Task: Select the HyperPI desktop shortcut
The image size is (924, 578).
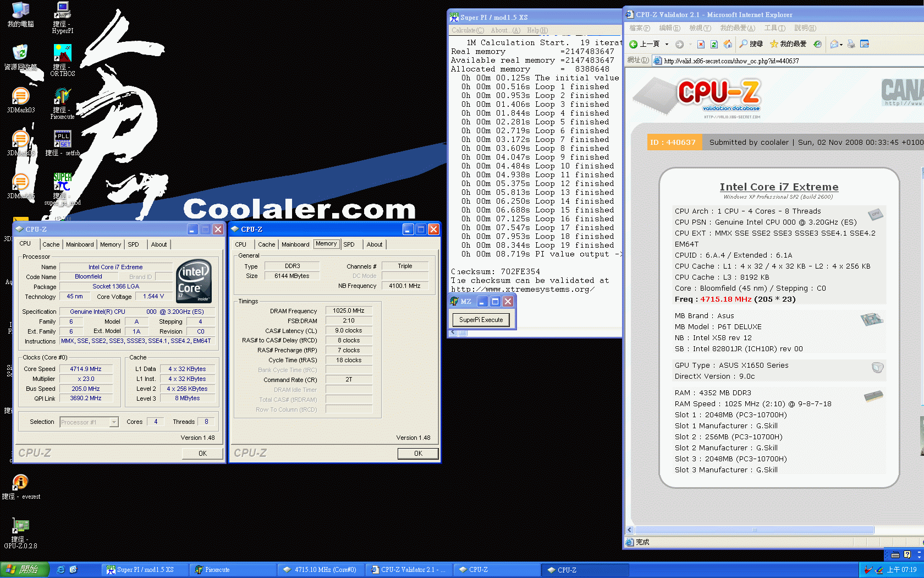Action: coord(63,18)
